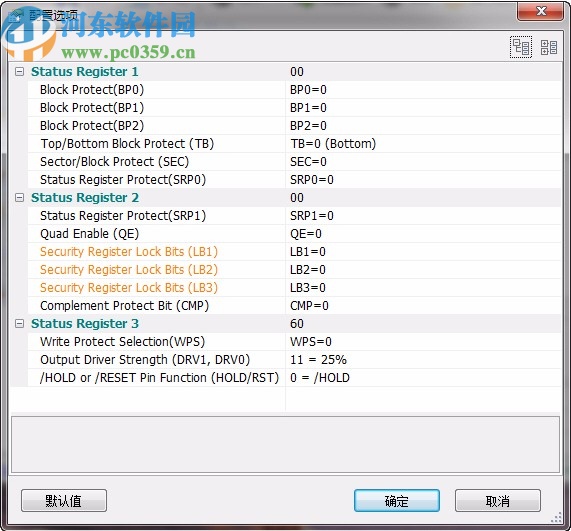571x531 pixels.
Task: Click the QE=0 value cell
Action: 423,233
